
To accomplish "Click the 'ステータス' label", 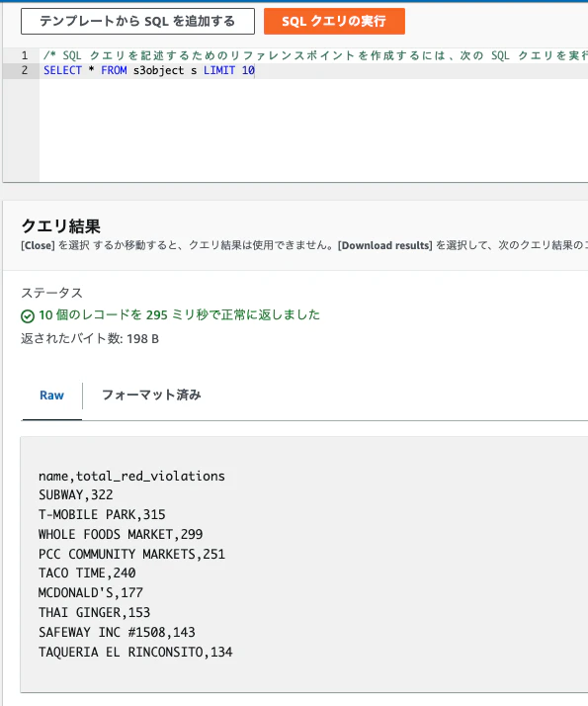I will coord(51,293).
